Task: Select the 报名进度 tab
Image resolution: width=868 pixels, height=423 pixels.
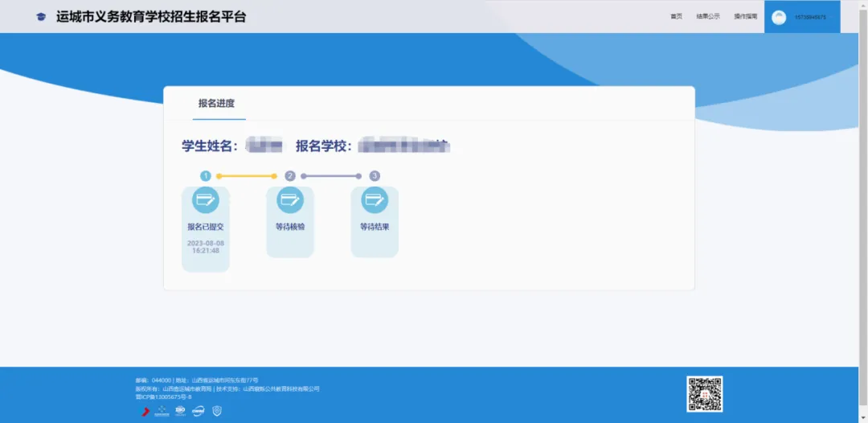Action: pos(216,104)
